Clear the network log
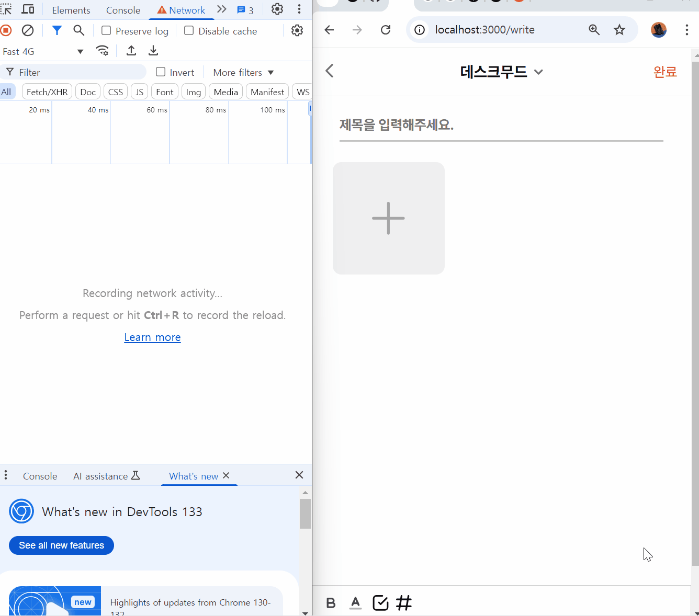Image resolution: width=699 pixels, height=616 pixels. (28, 30)
